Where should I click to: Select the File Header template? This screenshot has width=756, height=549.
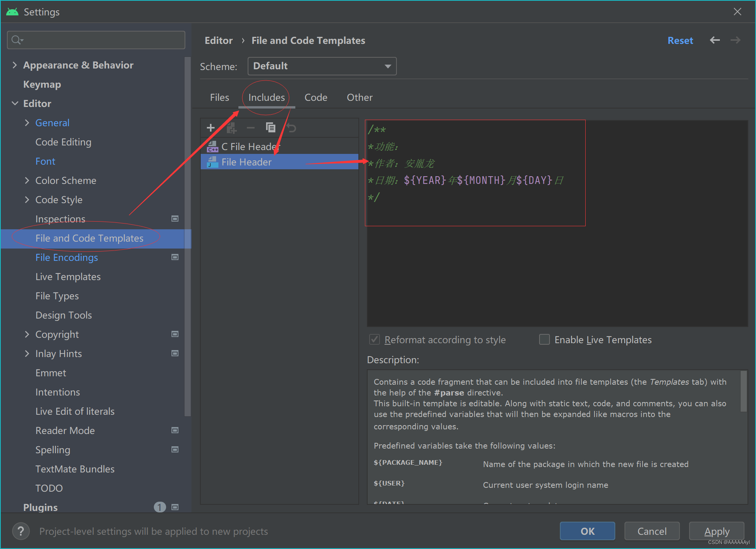tap(246, 162)
